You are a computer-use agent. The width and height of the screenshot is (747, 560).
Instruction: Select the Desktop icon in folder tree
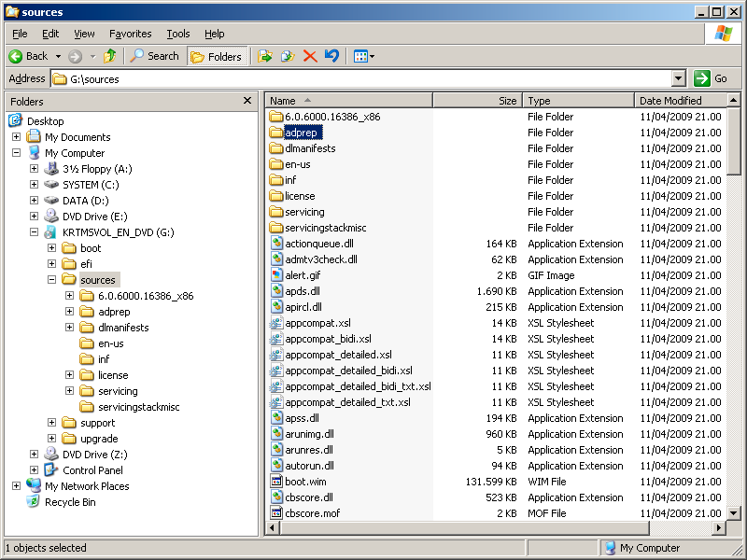[16, 121]
